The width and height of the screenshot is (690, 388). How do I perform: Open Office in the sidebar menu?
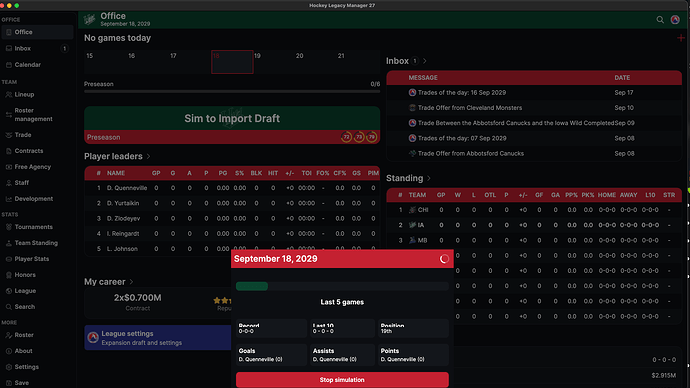[37, 32]
